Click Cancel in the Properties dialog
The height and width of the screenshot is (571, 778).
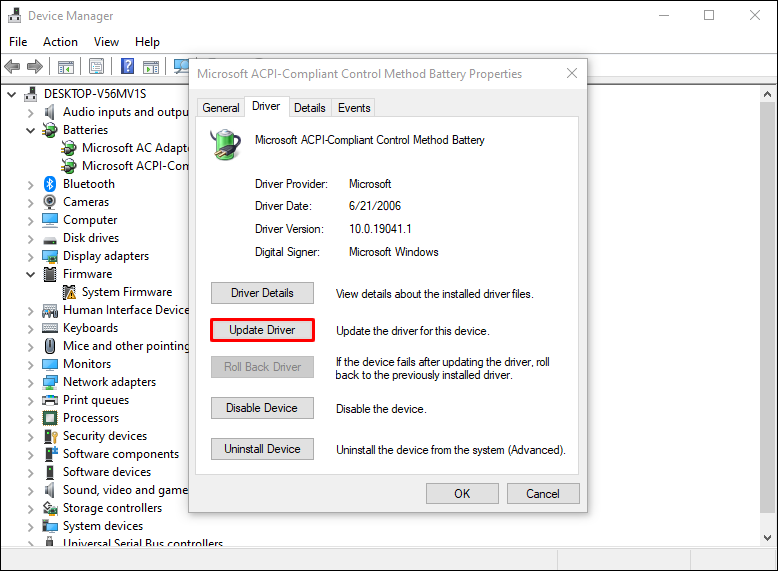(543, 494)
